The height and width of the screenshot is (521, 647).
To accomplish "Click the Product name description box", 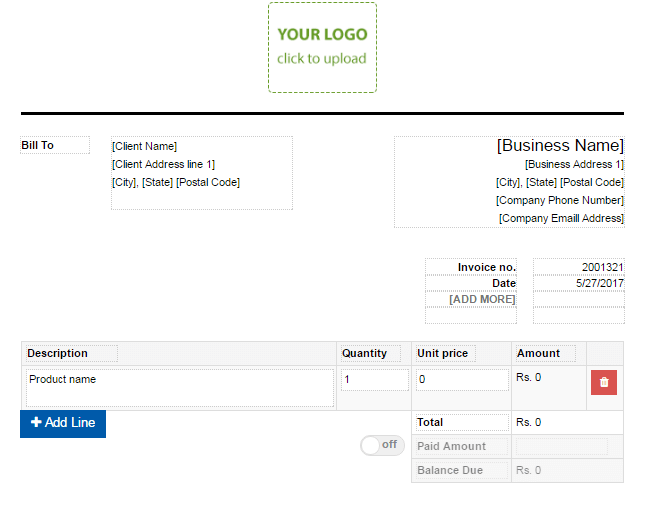I will pyautogui.click(x=180, y=387).
